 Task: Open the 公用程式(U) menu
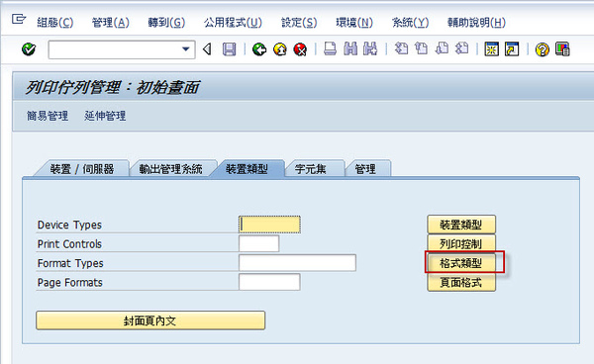pos(233,23)
